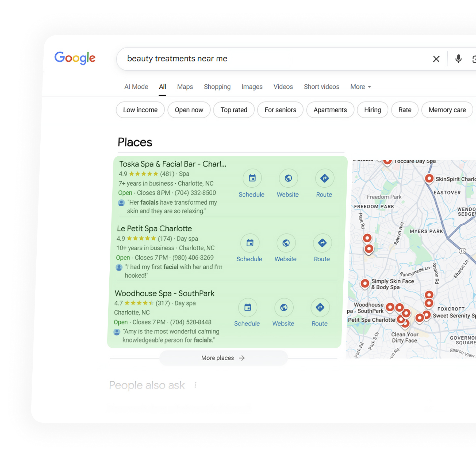Screen dimensions: 476x458
Task: Open Schedule icon for Toska Spa
Action: 252,178
